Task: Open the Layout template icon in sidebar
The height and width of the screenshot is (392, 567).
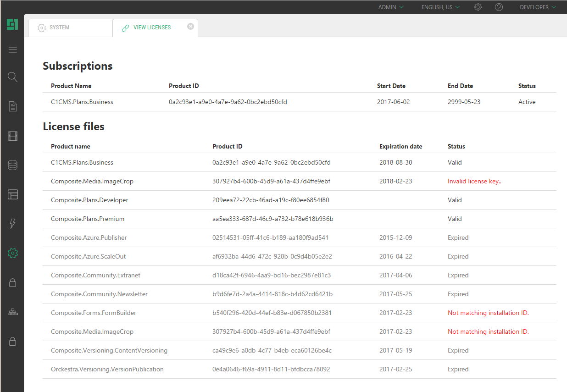Action: (13, 194)
